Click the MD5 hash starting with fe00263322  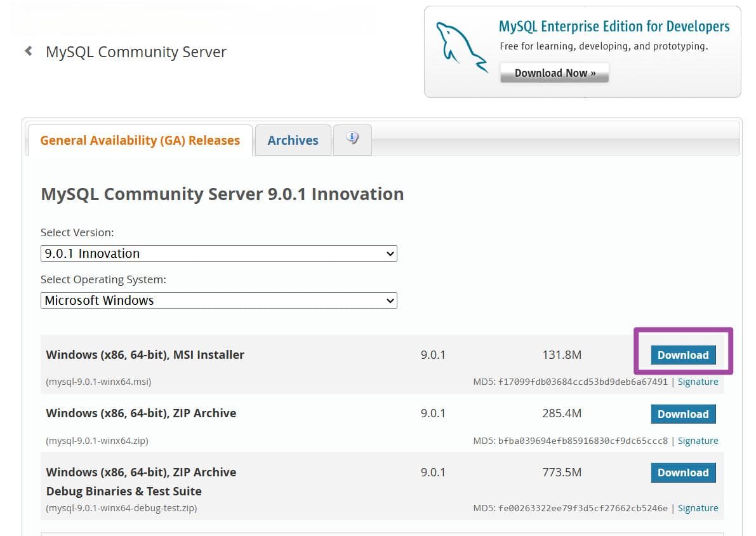583,508
